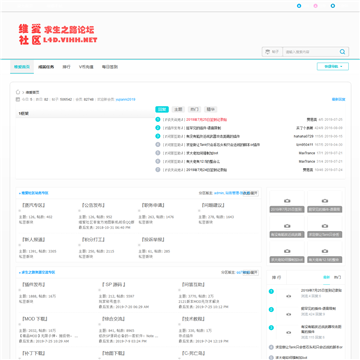
Task: Open sidebar post 2019年7月25日签到记录帖
Action: (321, 290)
